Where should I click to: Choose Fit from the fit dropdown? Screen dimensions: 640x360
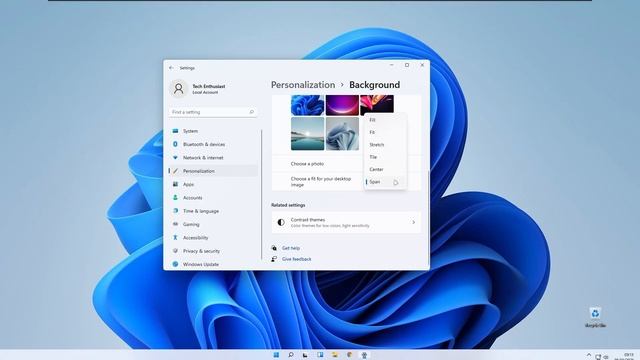(x=385, y=132)
